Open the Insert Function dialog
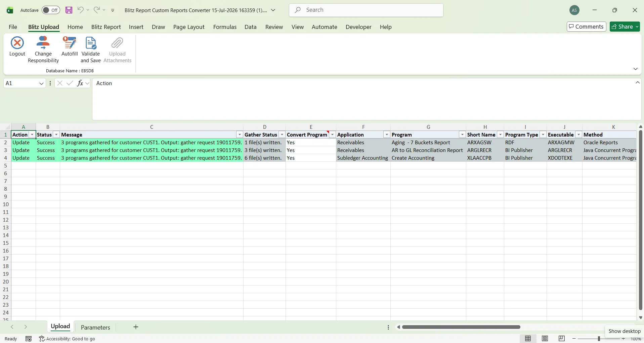Image resolution: width=644 pixels, height=343 pixels. 80,83
